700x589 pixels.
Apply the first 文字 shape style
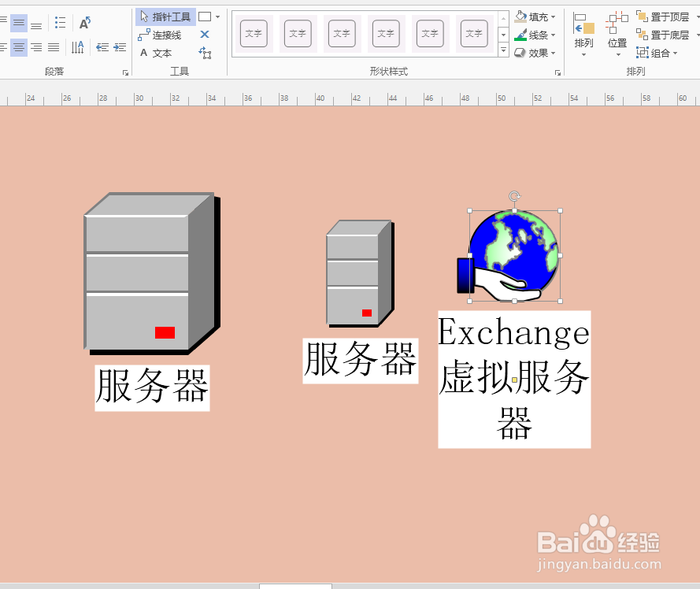pos(254,34)
